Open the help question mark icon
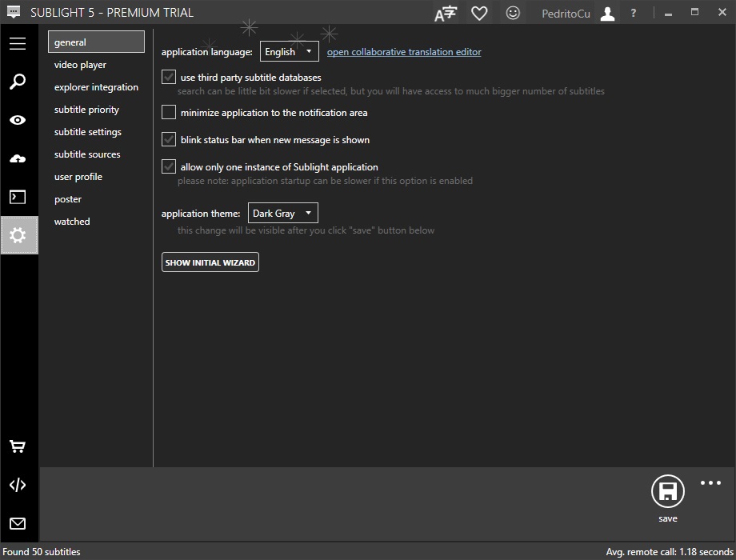The width and height of the screenshot is (736, 560). 634,13
